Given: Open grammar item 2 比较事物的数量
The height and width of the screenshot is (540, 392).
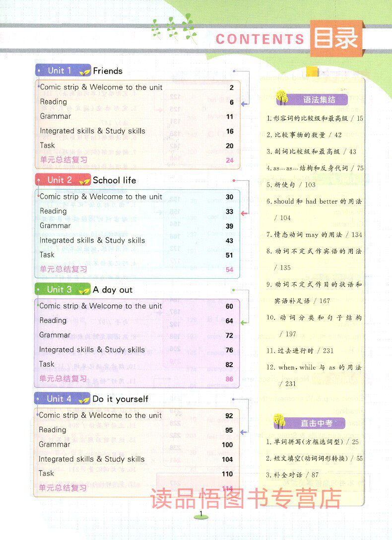Looking at the screenshot, I should coord(304,135).
